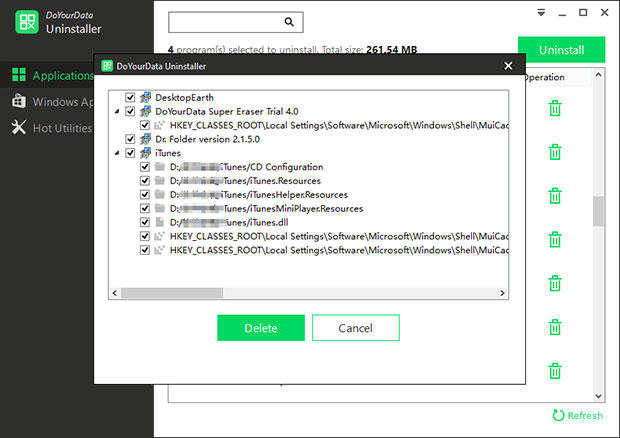This screenshot has height=438, width=620.
Task: Click the seventh trash icon in Operation column
Action: point(555,371)
